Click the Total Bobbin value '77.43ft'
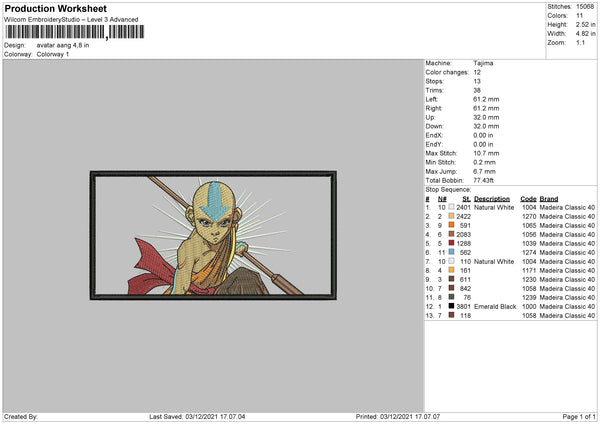 [483, 180]
